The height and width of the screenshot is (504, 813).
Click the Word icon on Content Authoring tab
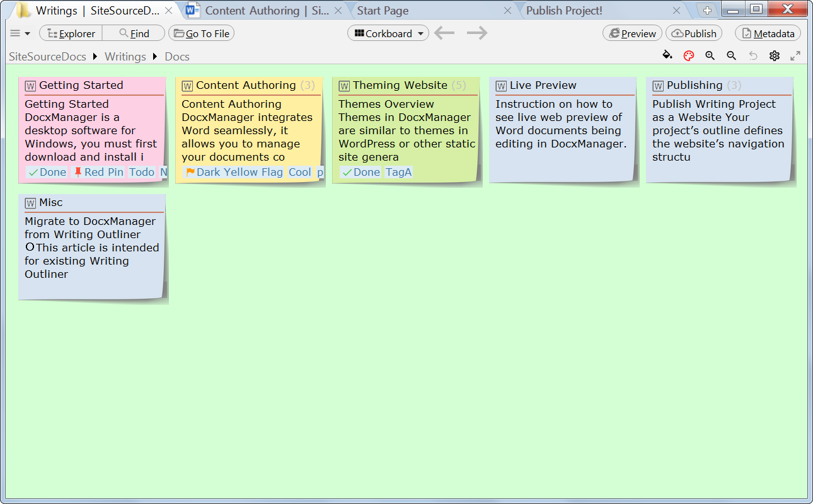(x=193, y=11)
